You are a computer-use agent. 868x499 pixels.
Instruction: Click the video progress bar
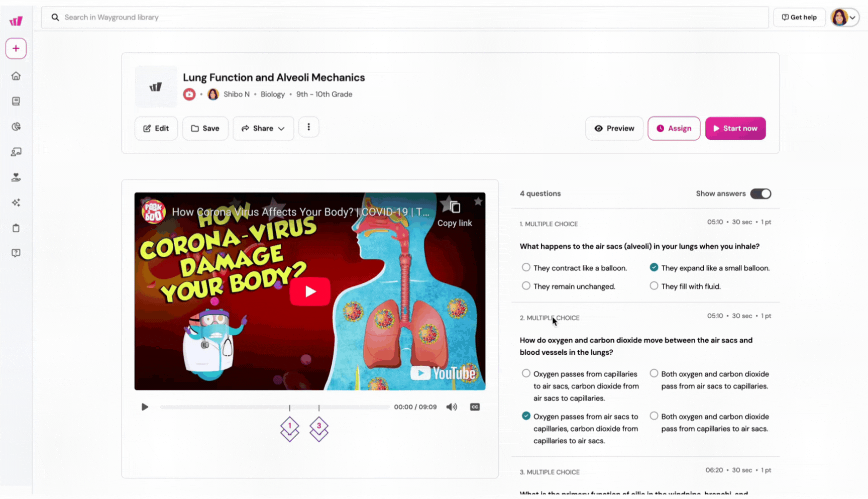click(274, 407)
